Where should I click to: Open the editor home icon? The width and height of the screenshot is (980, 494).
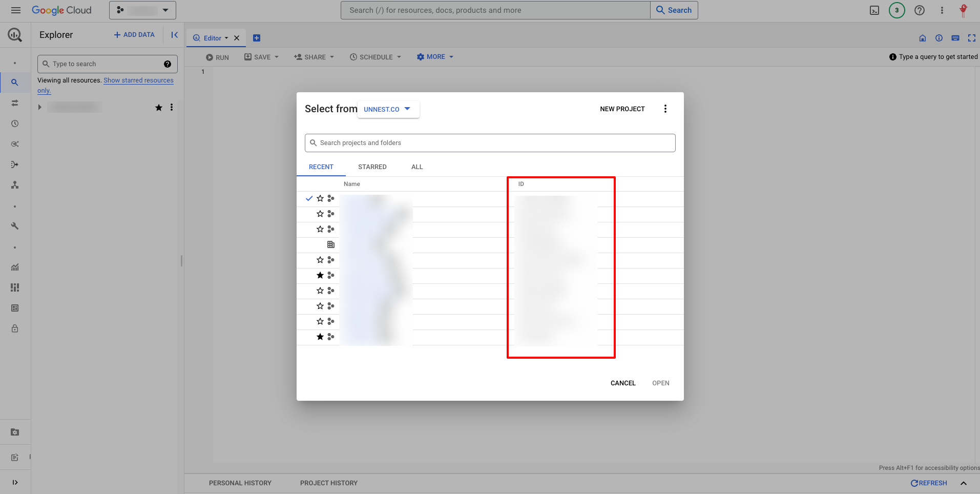pos(923,38)
